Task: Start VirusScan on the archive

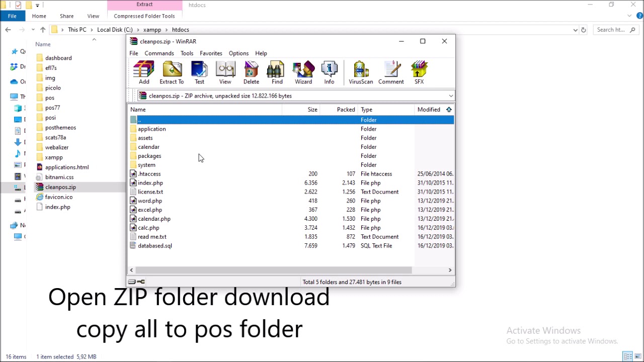Action: click(x=361, y=72)
